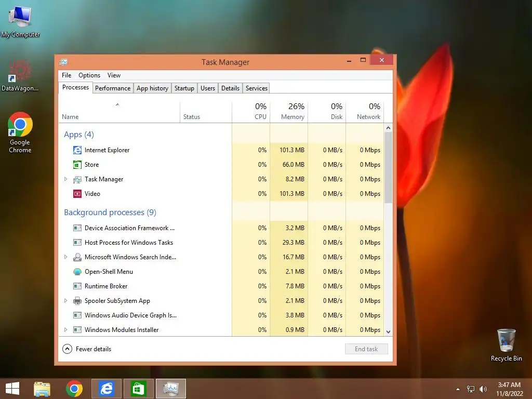Click the network tray icon
Screen dimensions: 532x399
pyautogui.click(x=471, y=389)
